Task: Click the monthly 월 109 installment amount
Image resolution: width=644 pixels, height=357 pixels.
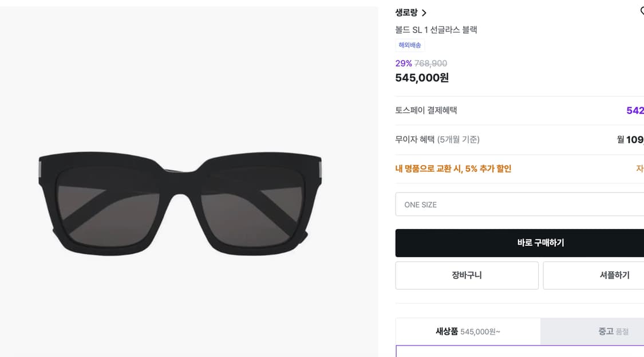Action: (x=629, y=139)
